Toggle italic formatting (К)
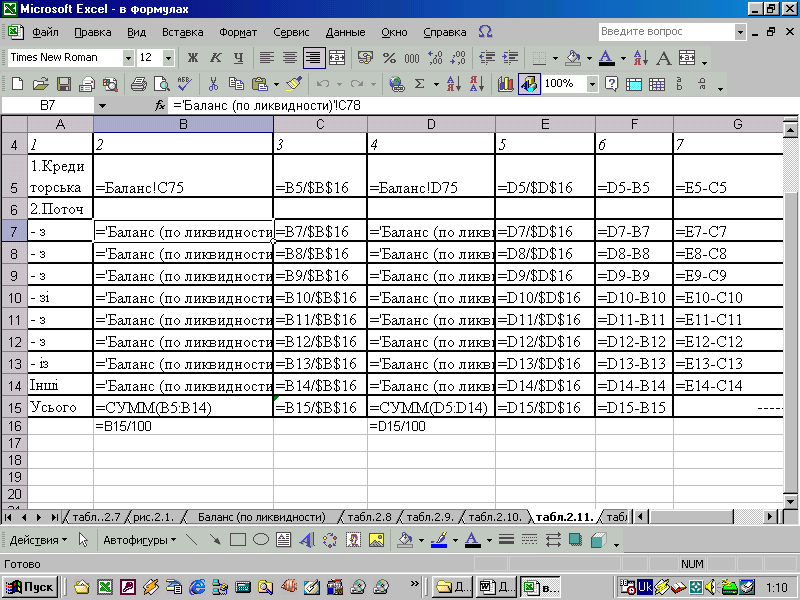 click(216, 58)
